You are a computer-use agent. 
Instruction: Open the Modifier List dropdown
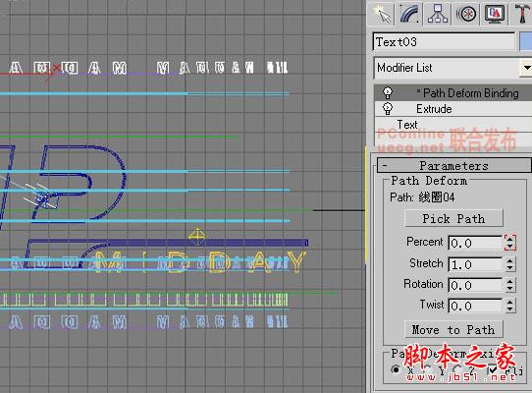pyautogui.click(x=526, y=68)
